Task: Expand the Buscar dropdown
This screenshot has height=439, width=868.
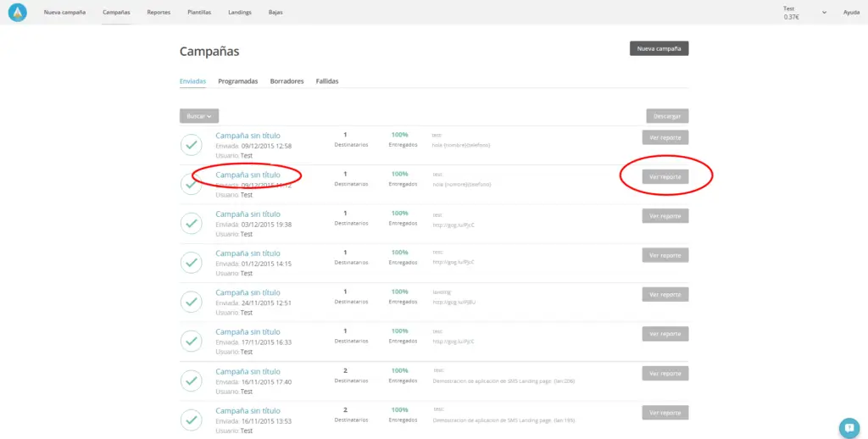Action: pyautogui.click(x=199, y=115)
